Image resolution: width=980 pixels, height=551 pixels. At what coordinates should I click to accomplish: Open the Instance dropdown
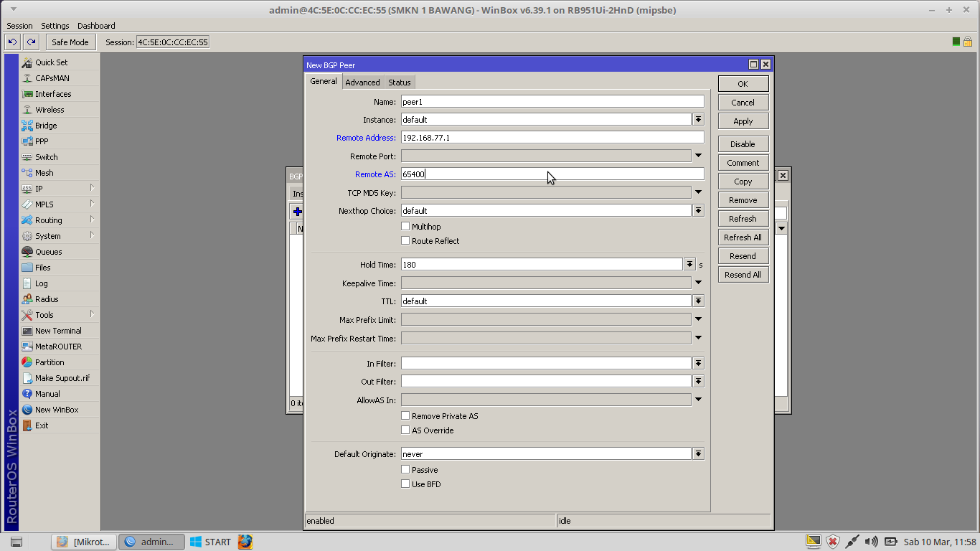[698, 119]
